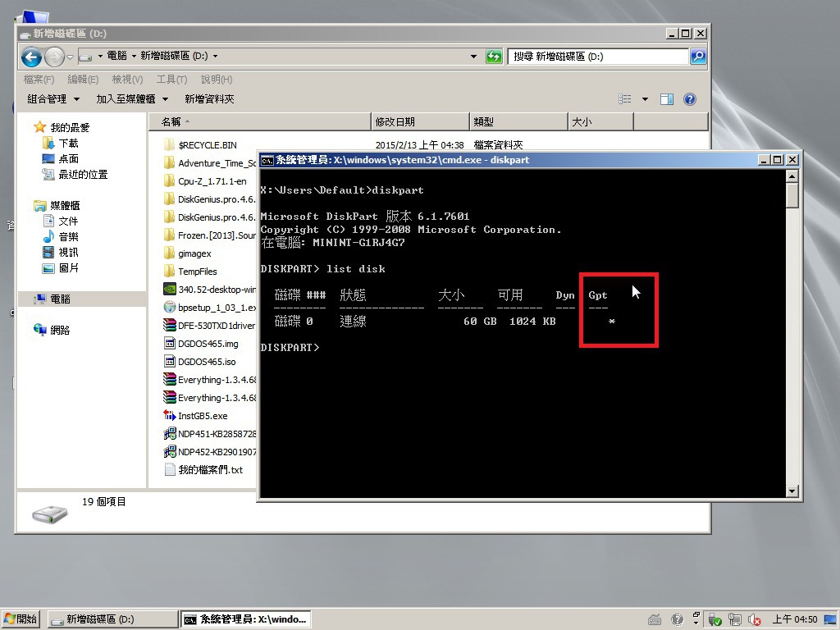Select 我的最愛 in navigation pane

pyautogui.click(x=70, y=127)
